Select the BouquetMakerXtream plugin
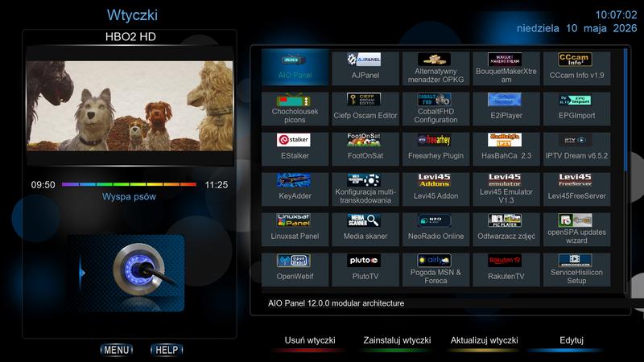Screen dimensions: 644x362 point(506,68)
